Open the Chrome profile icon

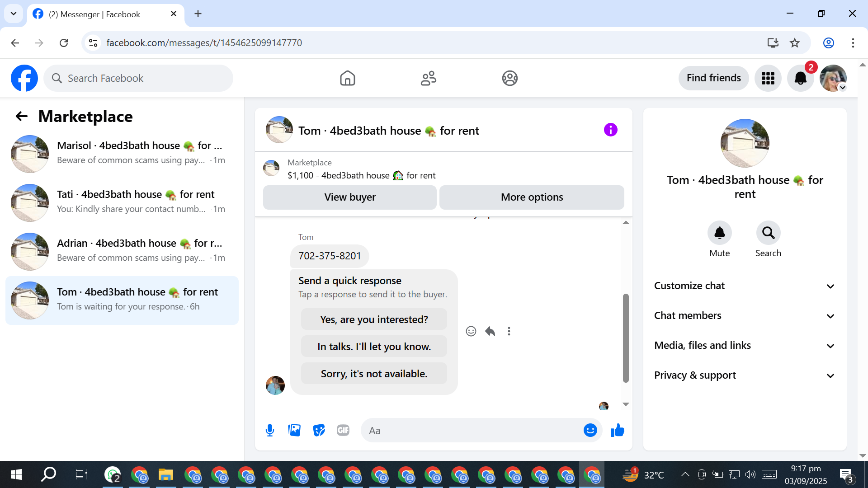click(828, 43)
